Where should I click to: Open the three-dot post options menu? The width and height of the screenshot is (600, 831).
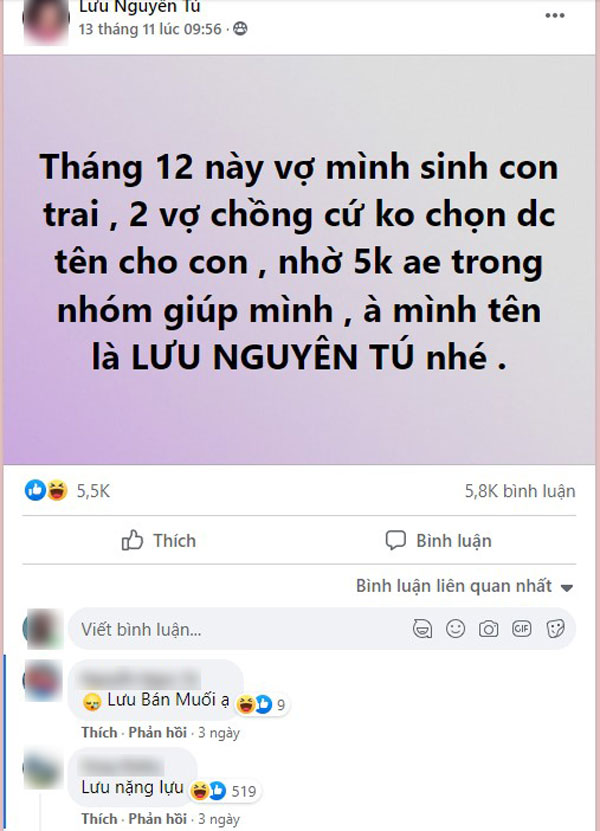(554, 15)
